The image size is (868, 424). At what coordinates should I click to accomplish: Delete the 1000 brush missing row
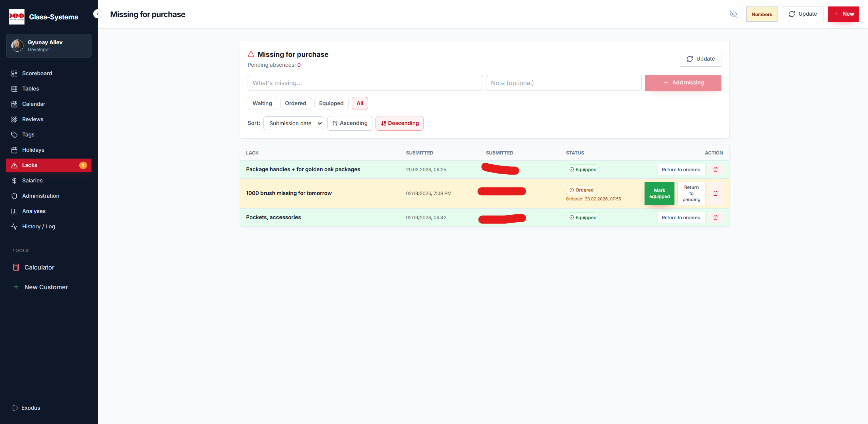[715, 193]
